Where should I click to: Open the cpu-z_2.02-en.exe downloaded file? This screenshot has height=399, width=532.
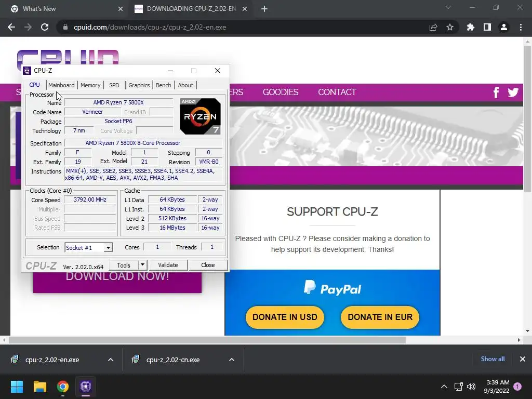52,360
